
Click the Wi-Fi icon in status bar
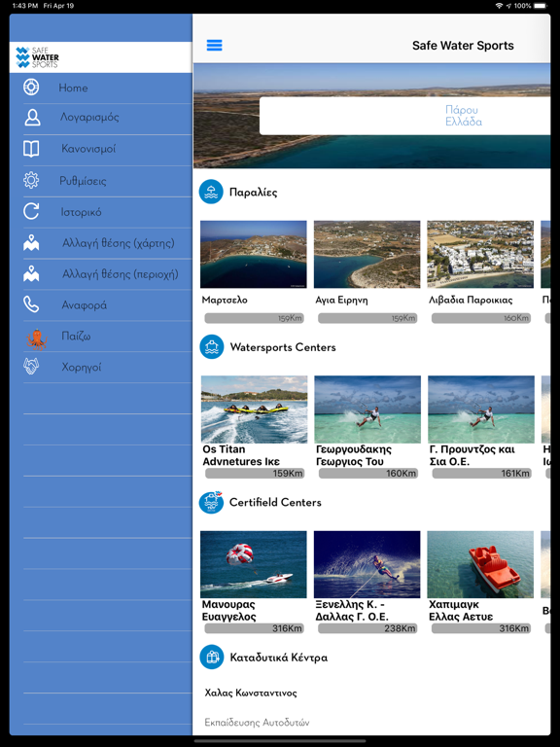tap(499, 6)
